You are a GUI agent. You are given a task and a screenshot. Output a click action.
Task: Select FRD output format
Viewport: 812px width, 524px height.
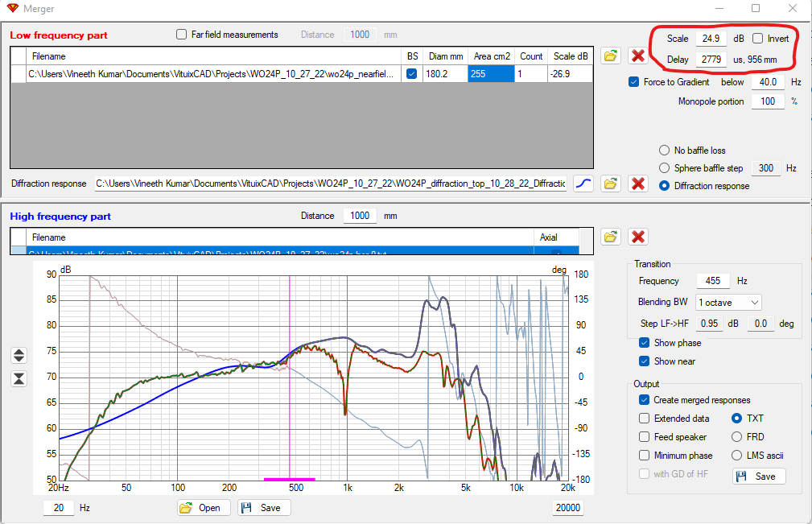tap(736, 436)
